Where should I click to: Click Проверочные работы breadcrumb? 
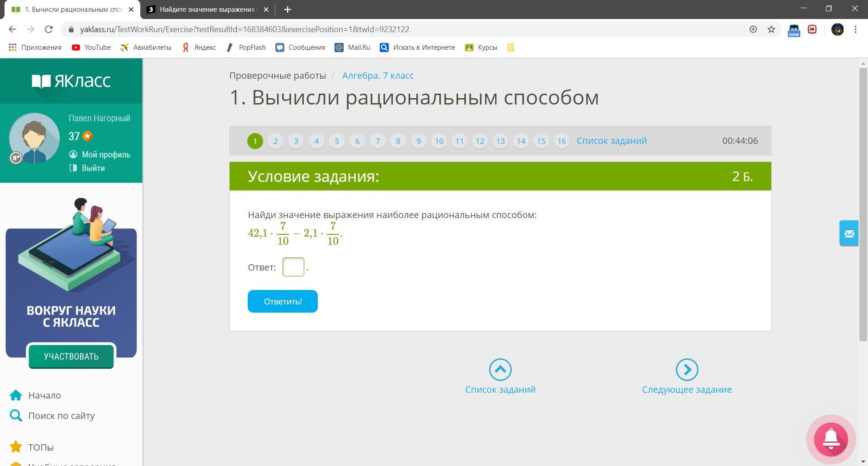coord(278,76)
